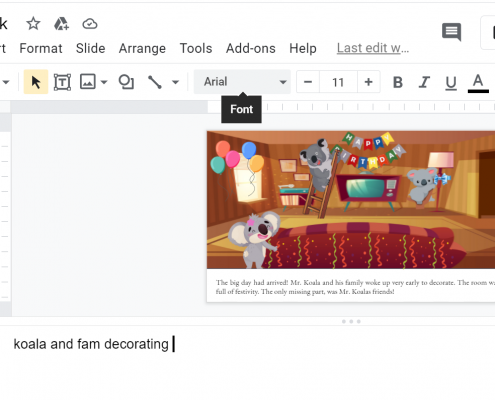Viewport: 495px width, 400px height.
Task: Open the Last edit history link
Action: [x=373, y=48]
